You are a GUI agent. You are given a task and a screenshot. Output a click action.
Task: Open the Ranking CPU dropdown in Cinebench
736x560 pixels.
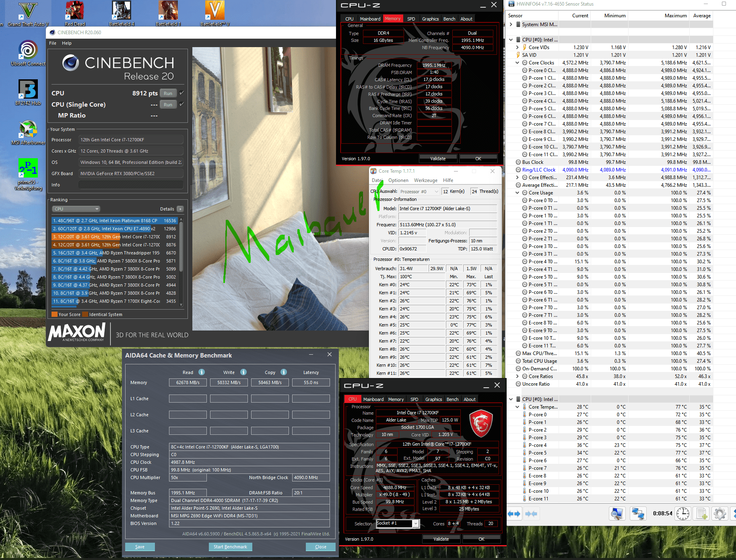pyautogui.click(x=76, y=209)
